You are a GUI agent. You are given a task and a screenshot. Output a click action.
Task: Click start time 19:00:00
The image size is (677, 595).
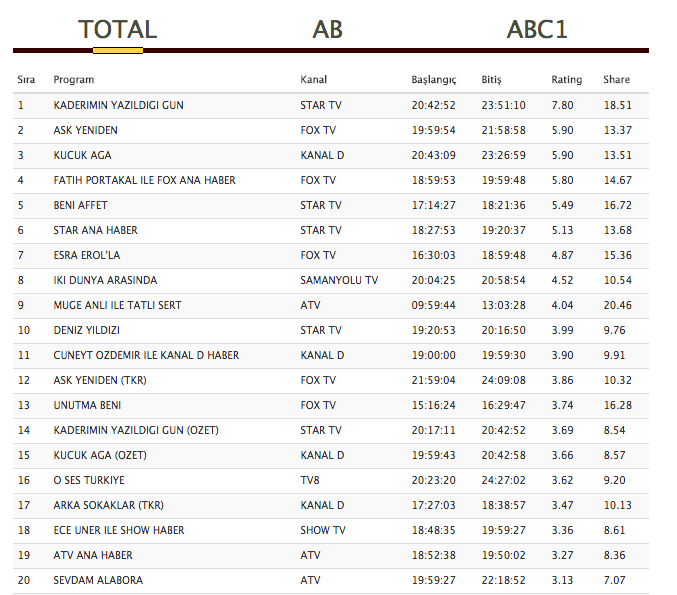click(433, 355)
